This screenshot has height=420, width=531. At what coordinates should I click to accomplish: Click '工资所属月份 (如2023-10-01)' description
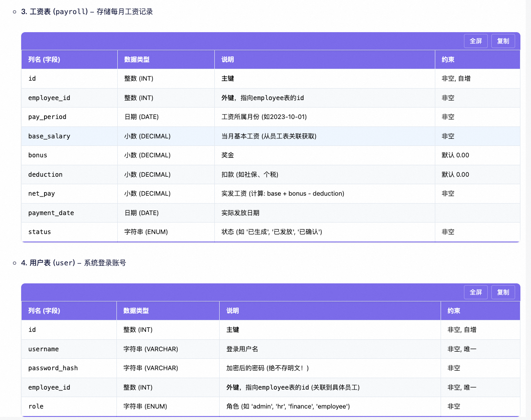pos(264,117)
